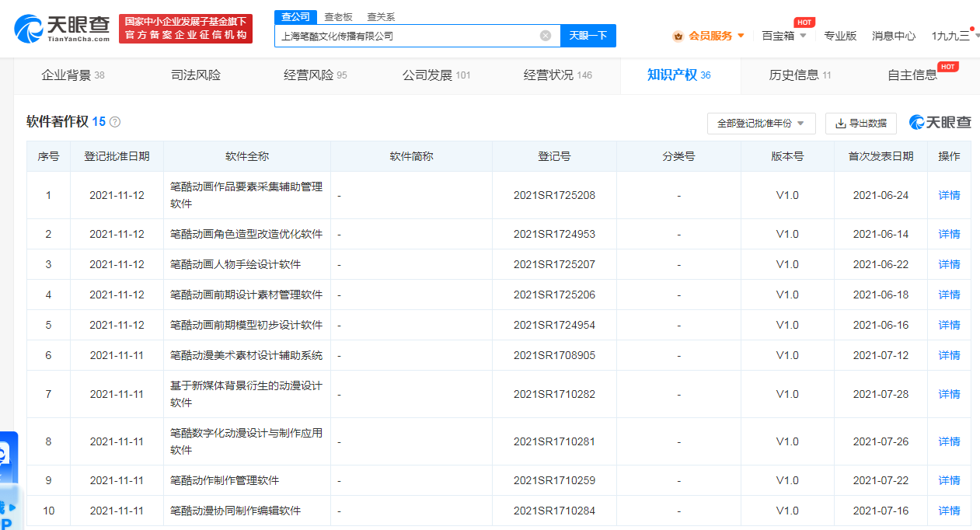Click the 软件简称 column header
This screenshot has height=530, width=980.
(411, 156)
